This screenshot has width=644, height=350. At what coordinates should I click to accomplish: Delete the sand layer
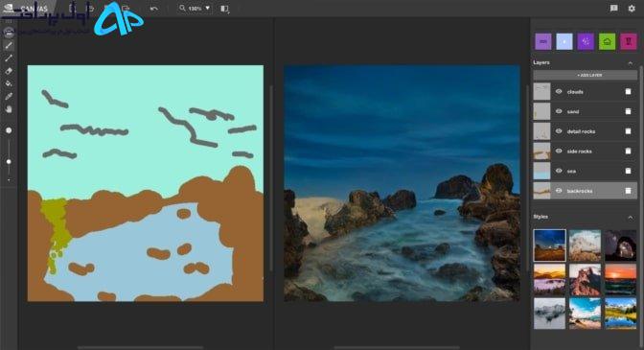pyautogui.click(x=628, y=111)
